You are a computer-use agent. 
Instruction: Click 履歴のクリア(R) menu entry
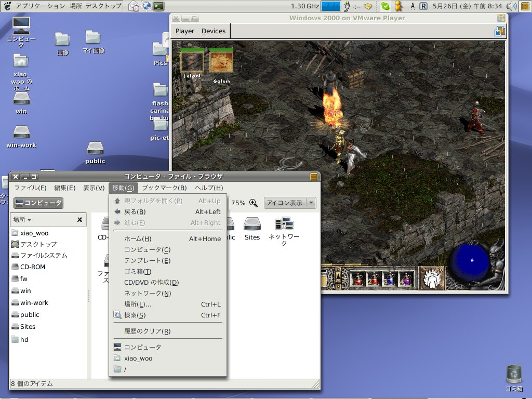click(x=147, y=331)
